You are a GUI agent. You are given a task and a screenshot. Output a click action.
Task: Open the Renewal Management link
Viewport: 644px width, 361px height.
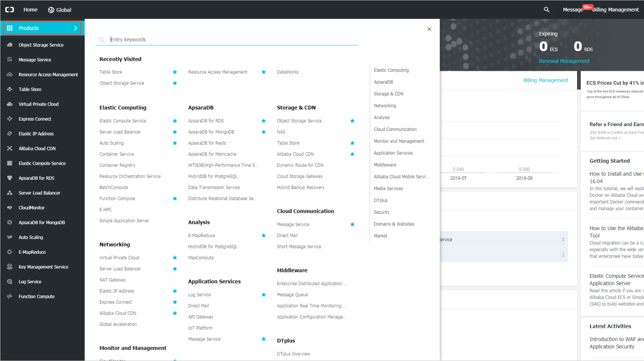(564, 61)
